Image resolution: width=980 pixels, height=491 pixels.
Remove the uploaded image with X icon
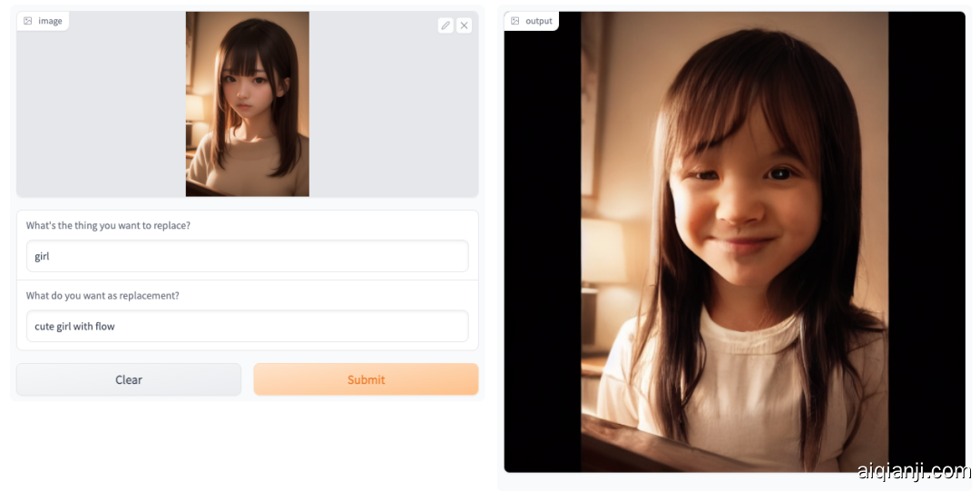coord(465,25)
